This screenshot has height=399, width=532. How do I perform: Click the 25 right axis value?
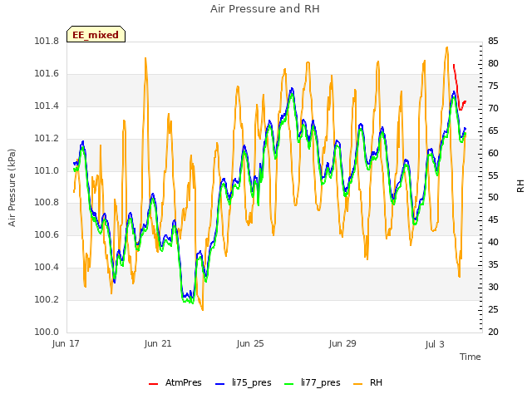pyautogui.click(x=493, y=309)
